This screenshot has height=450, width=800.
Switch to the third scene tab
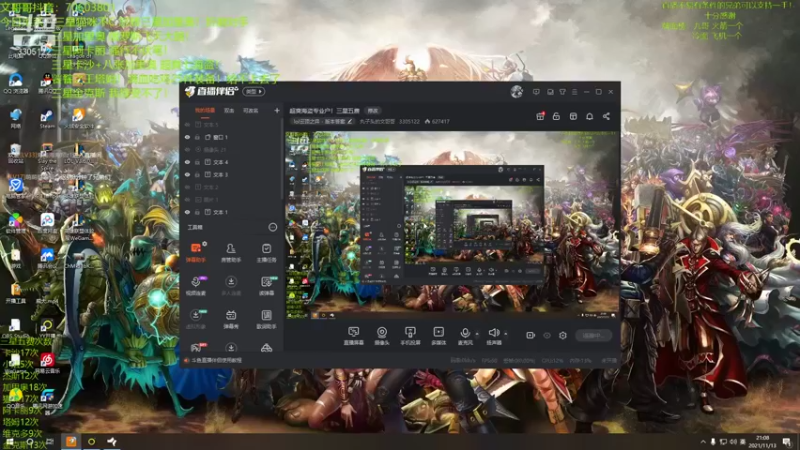point(251,110)
